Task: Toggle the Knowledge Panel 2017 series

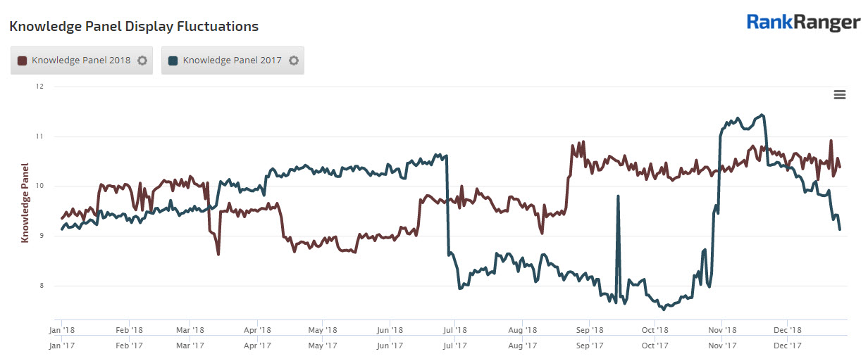Action: pyautogui.click(x=232, y=61)
